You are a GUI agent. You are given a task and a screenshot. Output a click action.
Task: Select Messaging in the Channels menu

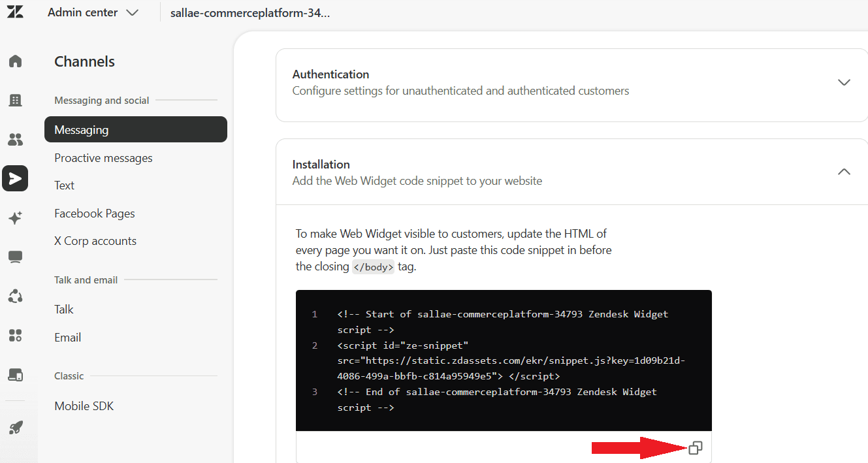click(136, 129)
